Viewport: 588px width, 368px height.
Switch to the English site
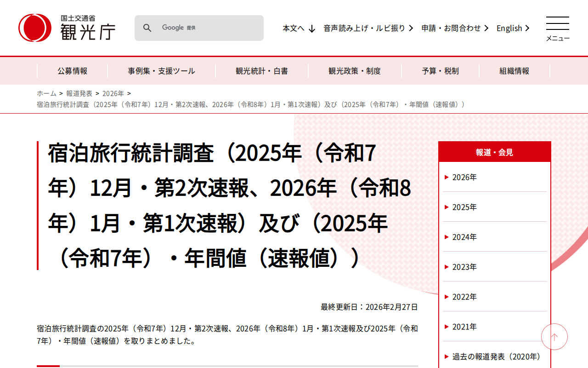coord(513,29)
